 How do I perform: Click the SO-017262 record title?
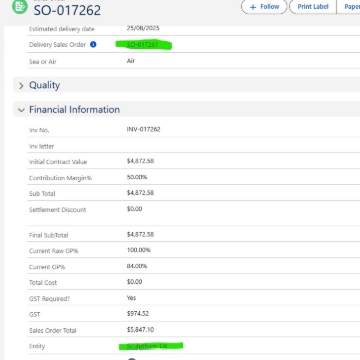coord(67,10)
